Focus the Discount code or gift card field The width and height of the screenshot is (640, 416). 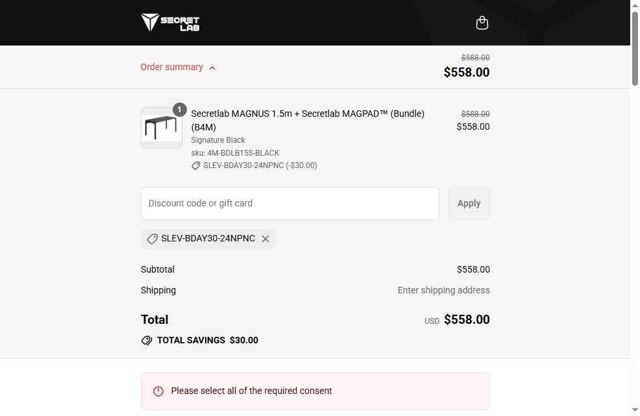(290, 203)
